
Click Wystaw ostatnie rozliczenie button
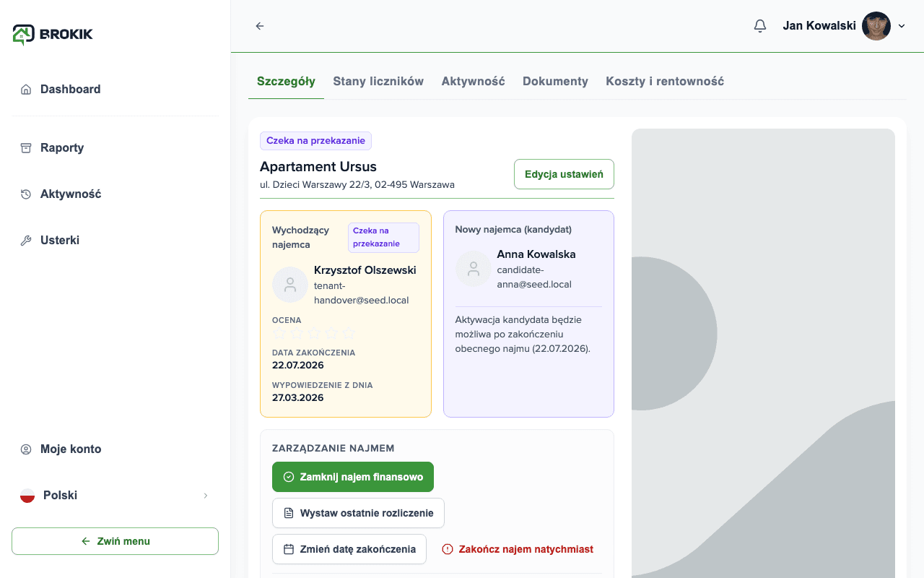point(358,513)
